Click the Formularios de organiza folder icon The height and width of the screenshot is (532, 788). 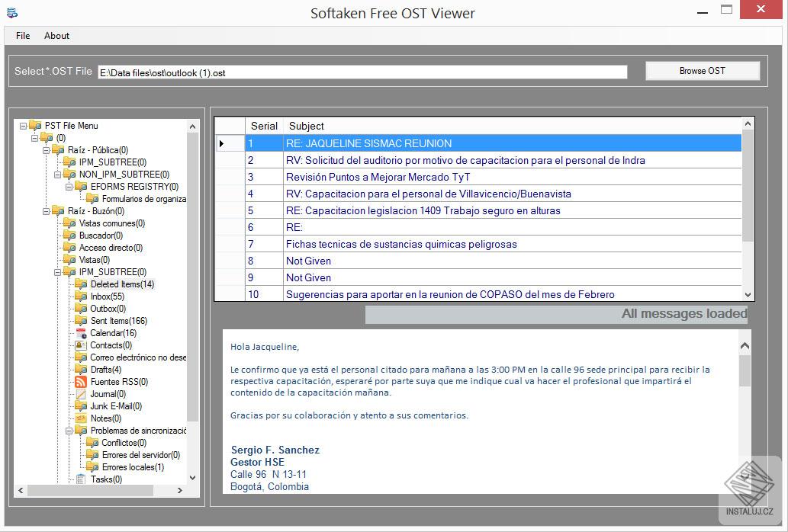(x=92, y=199)
